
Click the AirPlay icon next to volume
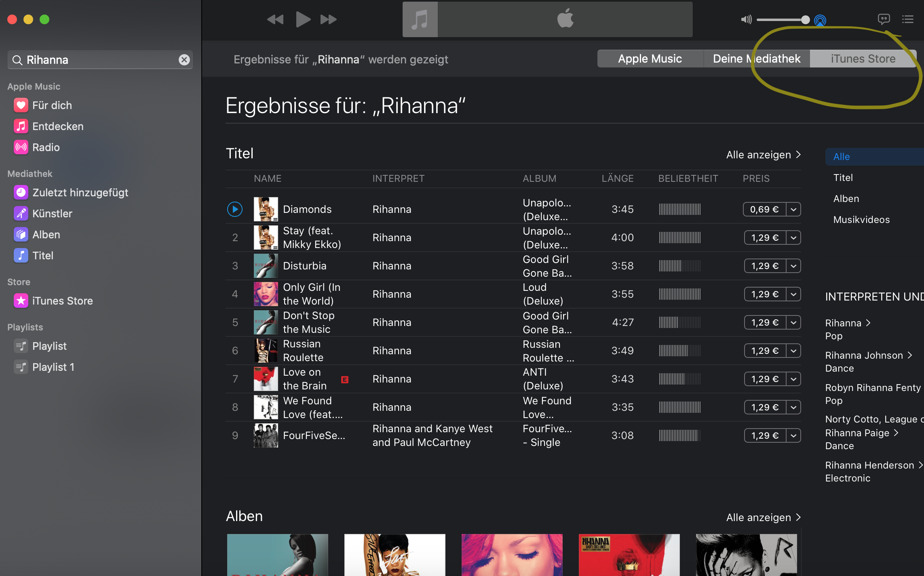[820, 20]
